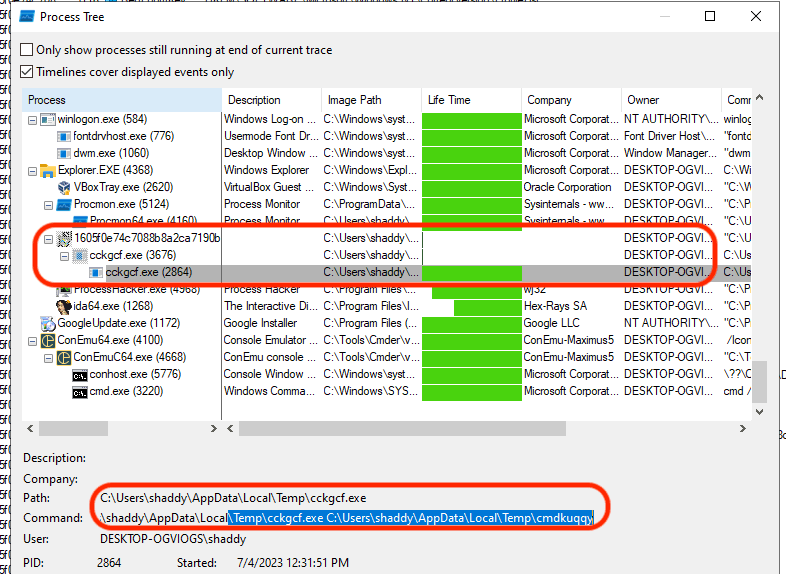Click the ConEmuC64.exe icon
Viewport: 786px width, 574px height.
(x=64, y=358)
